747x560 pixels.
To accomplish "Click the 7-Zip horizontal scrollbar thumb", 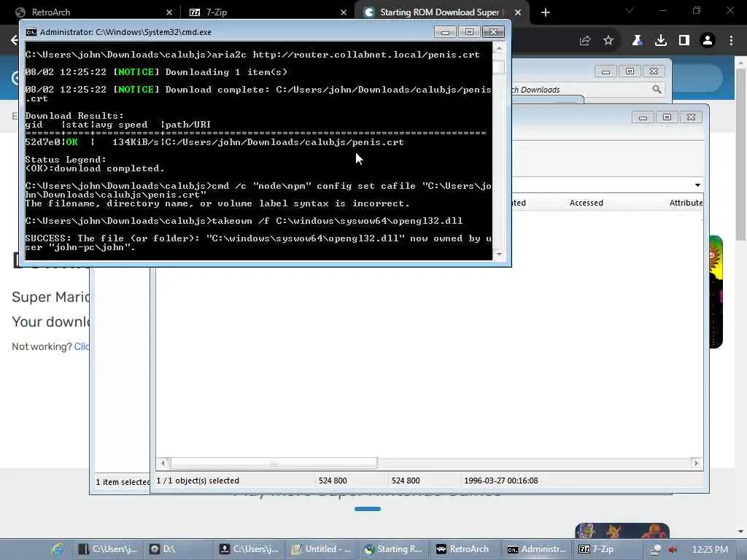I will click(274, 463).
